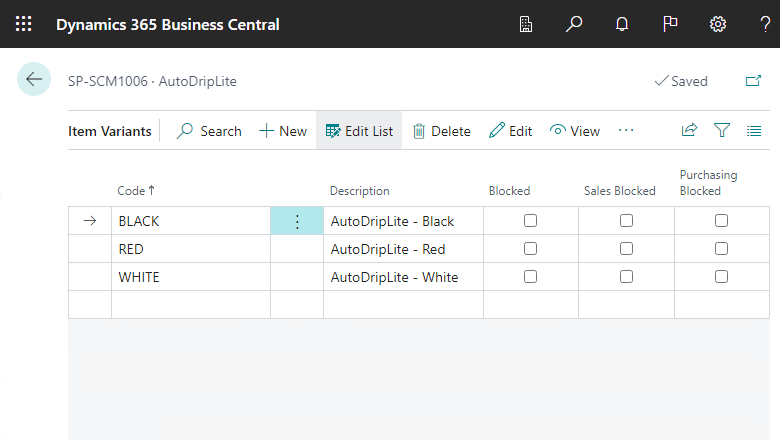Click the empty new-row Description cell
The image size is (780, 440).
[x=403, y=304]
